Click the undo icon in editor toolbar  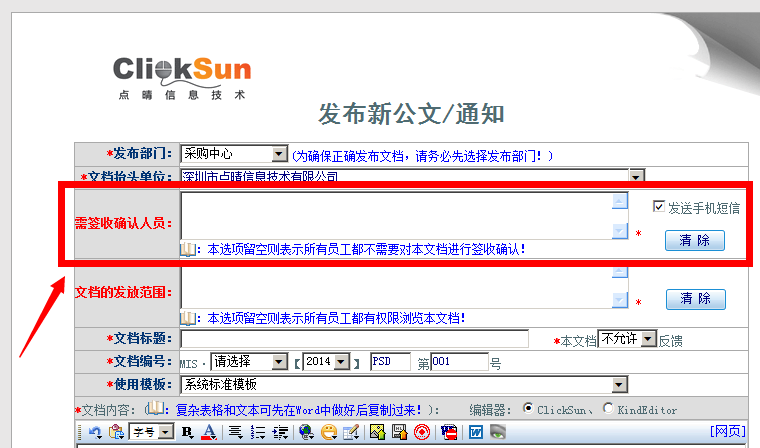tap(95, 432)
